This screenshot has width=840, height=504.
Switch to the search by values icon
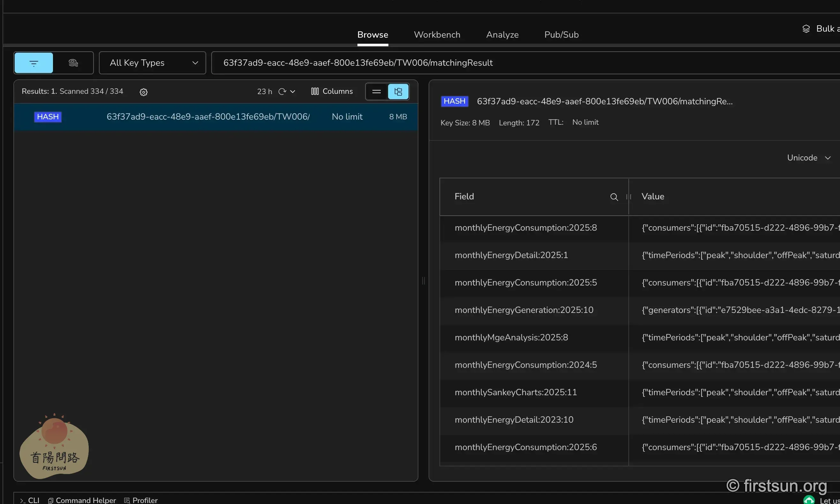[73, 63]
